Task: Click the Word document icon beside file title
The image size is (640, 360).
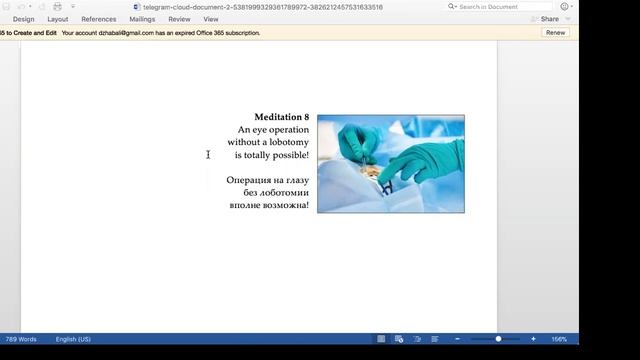Action: pos(137,7)
